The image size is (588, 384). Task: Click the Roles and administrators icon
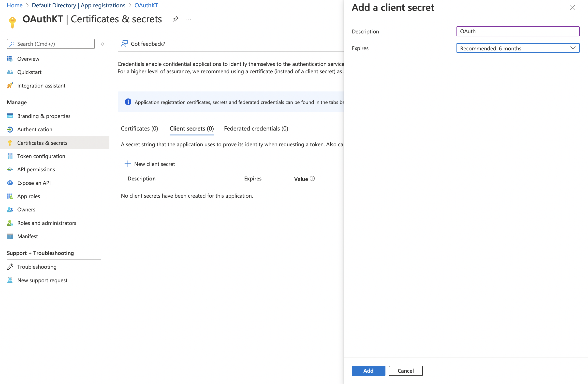tap(10, 223)
